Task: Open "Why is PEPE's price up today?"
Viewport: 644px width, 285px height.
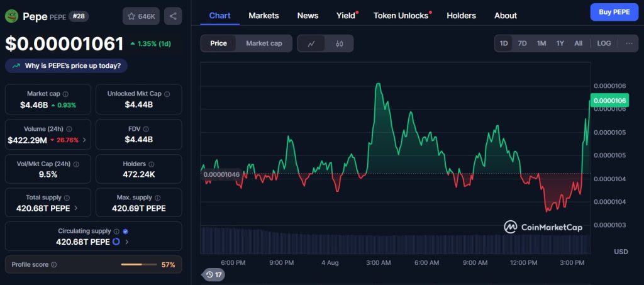Action: point(67,65)
